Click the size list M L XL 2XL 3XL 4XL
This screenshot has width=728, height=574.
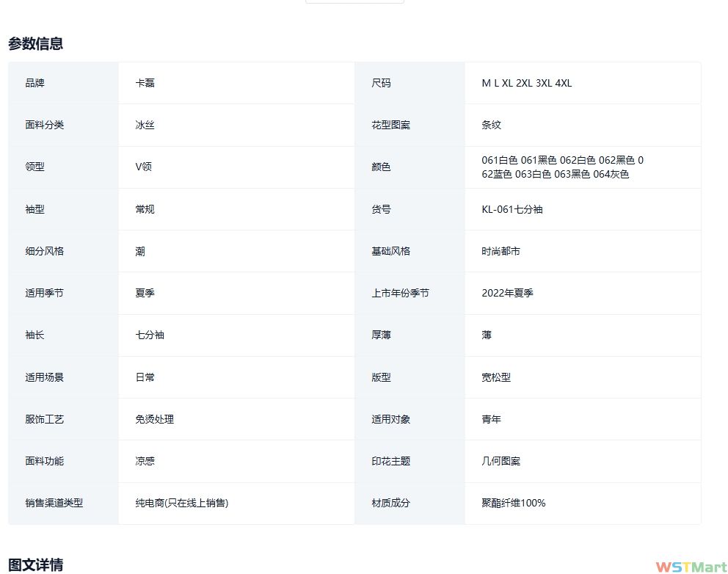pyautogui.click(x=526, y=83)
